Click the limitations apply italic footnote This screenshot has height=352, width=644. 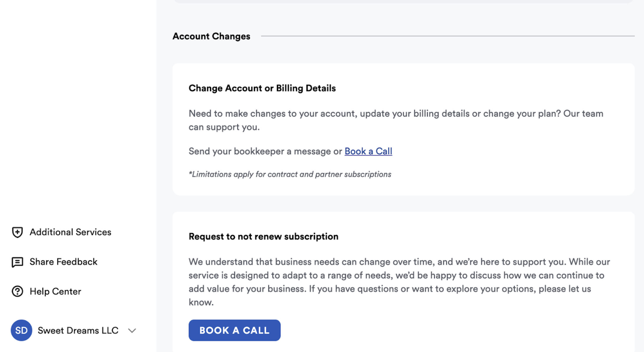[x=290, y=174]
